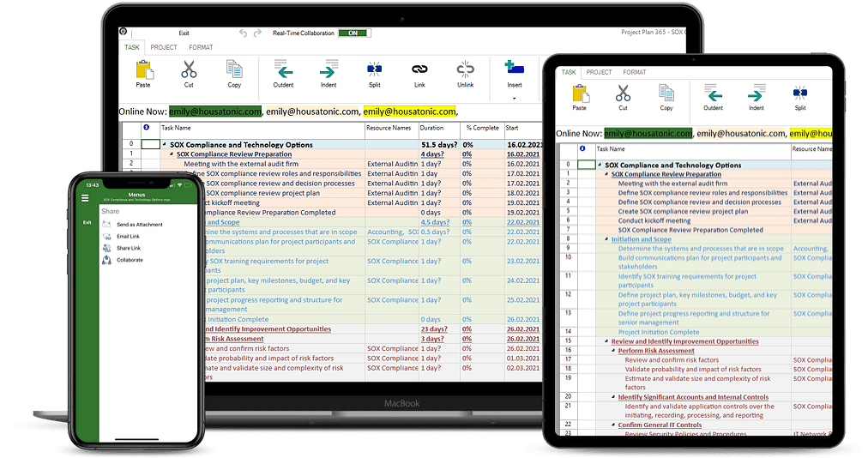Image resolution: width=868 pixels, height=458 pixels.
Task: Tap the Task Name column header on iPad
Action: (x=610, y=149)
